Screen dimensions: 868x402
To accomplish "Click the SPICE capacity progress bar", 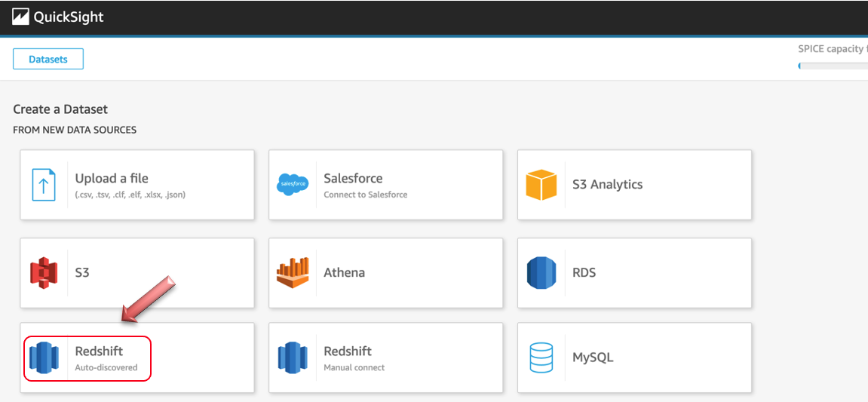I will 833,66.
